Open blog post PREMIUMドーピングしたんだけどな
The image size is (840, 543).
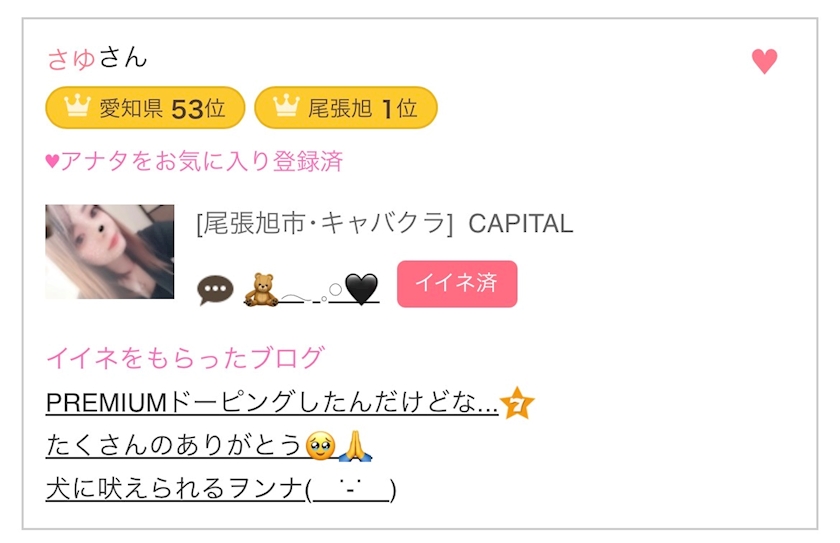click(x=272, y=403)
